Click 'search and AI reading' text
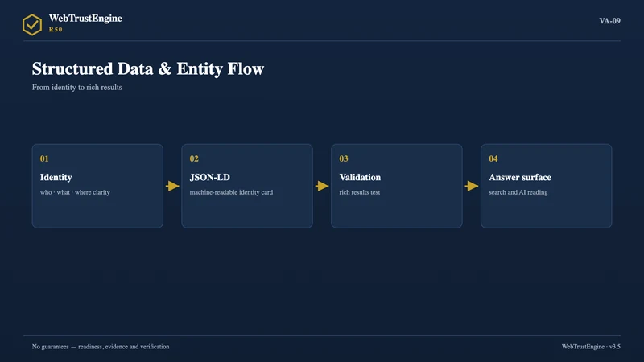This screenshot has width=644, height=362. (518, 192)
